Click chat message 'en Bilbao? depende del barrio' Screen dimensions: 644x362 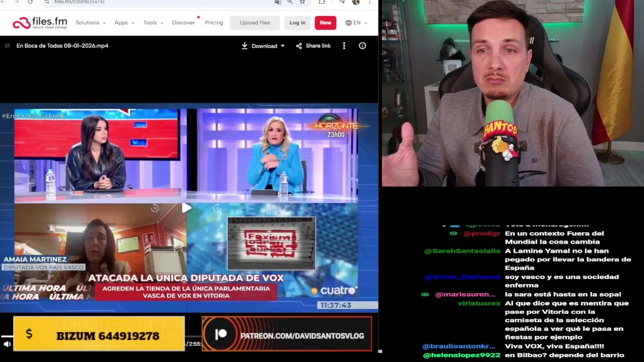click(x=565, y=355)
